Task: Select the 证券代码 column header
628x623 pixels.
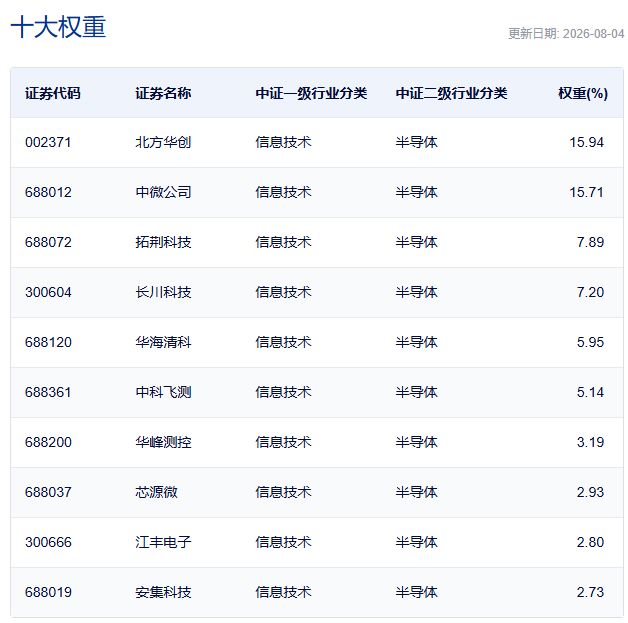Action: click(x=52, y=93)
